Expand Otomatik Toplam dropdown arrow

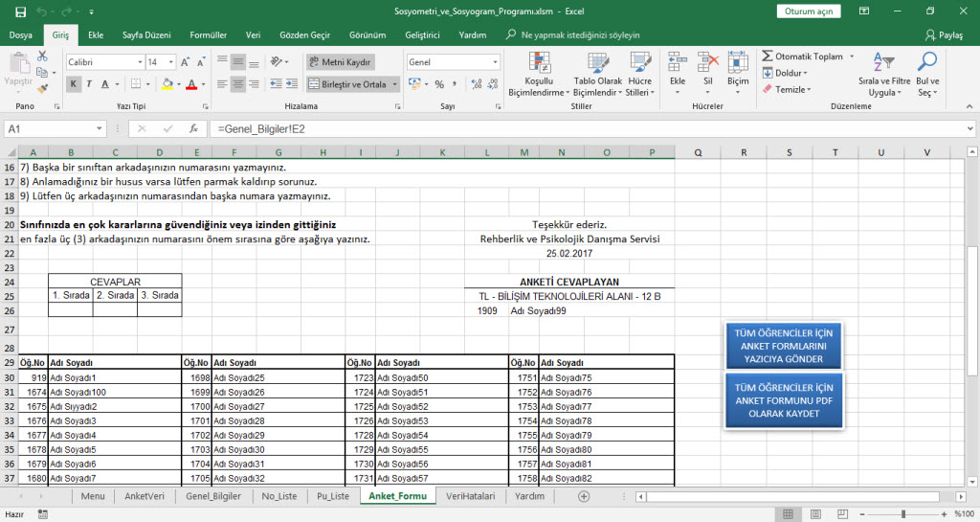click(x=851, y=57)
